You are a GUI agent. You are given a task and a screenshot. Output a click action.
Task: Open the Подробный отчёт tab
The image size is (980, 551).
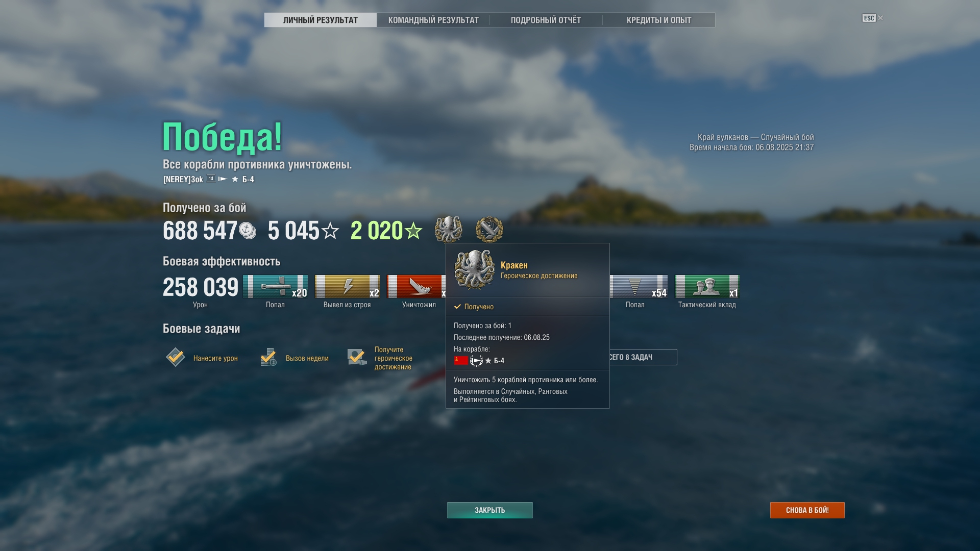click(x=546, y=20)
